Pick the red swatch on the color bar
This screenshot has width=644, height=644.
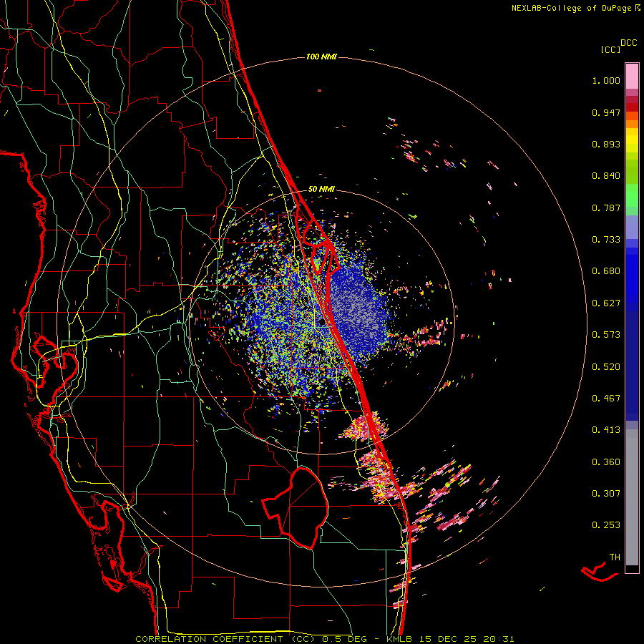pos(632,107)
